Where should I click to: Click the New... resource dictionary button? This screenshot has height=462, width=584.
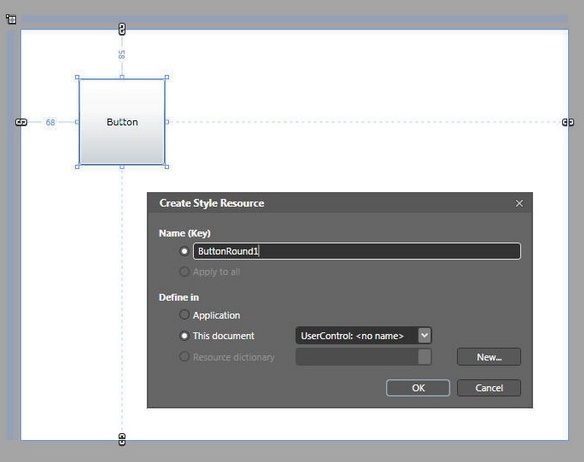point(489,357)
